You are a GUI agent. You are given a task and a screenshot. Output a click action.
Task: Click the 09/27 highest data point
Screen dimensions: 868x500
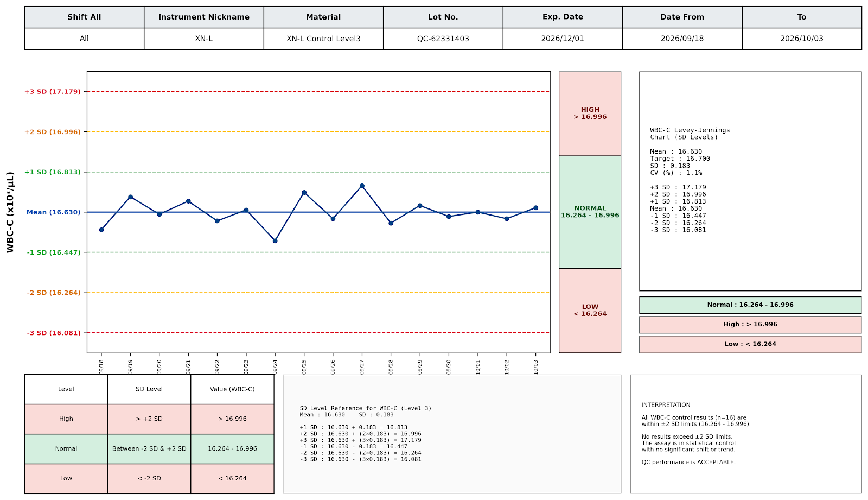(x=362, y=186)
